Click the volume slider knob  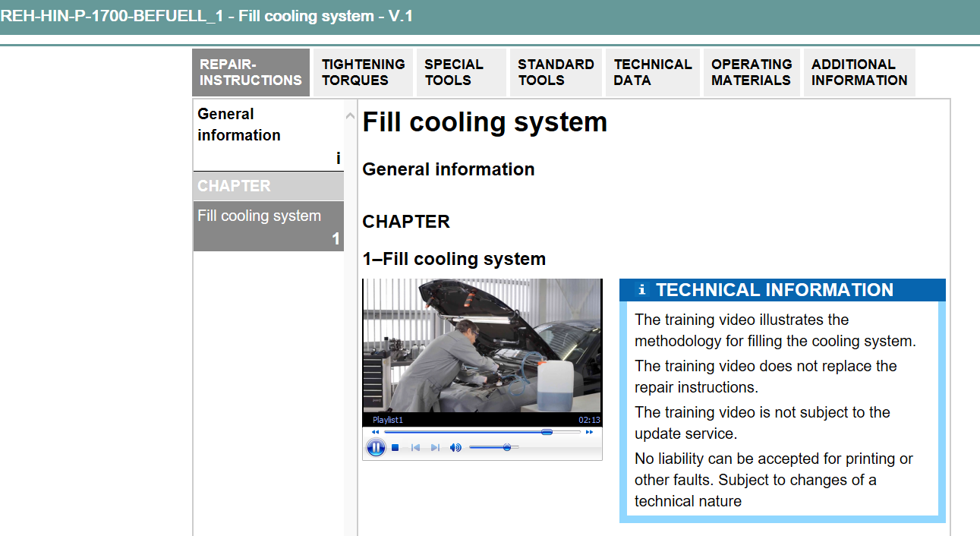(507, 448)
